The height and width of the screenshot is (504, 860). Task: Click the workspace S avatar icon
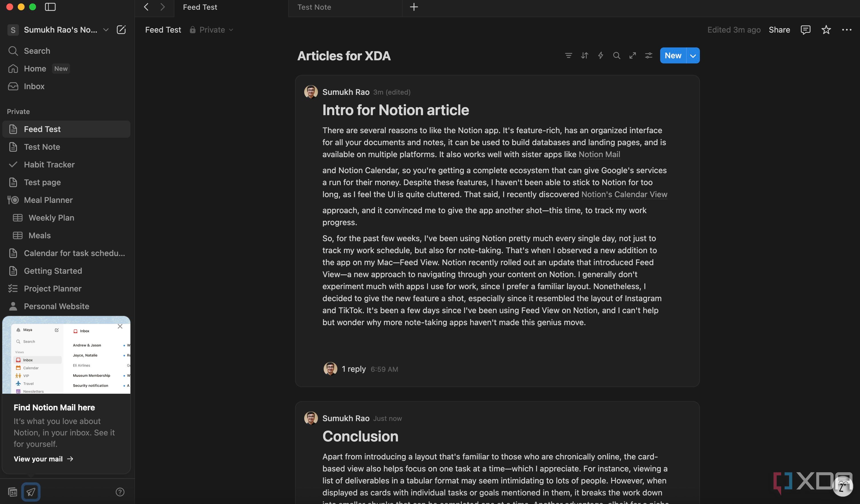tap(13, 30)
